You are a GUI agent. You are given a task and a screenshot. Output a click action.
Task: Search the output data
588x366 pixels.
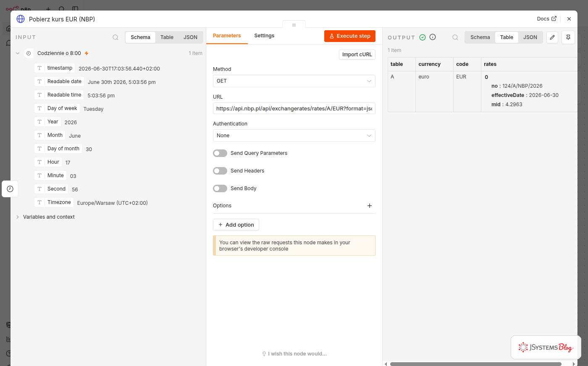pos(455,37)
